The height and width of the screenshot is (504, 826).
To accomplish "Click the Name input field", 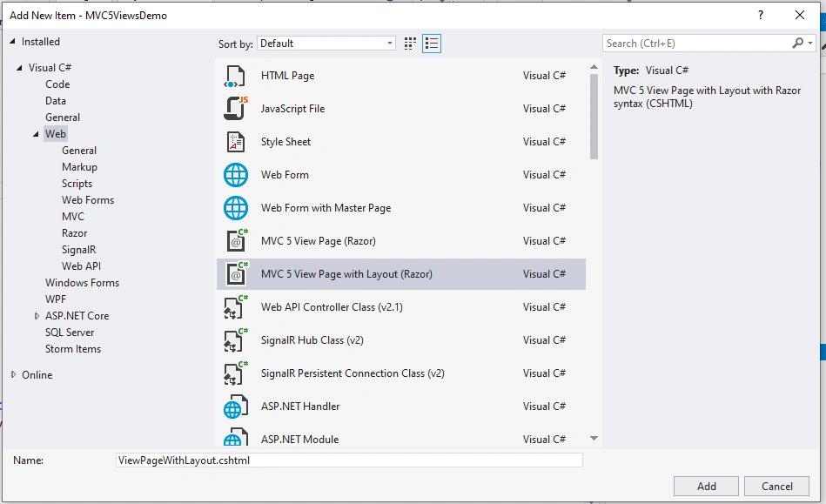I will click(x=349, y=460).
